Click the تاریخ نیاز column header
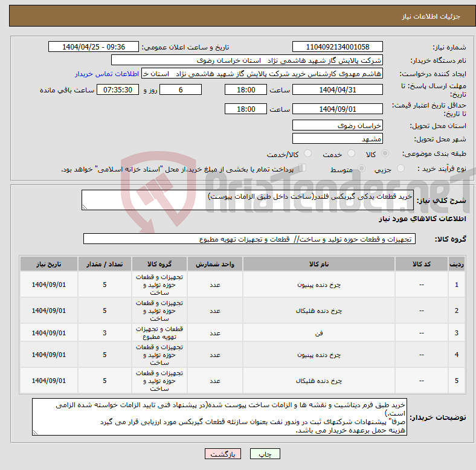The image size is (476, 470). point(49,264)
